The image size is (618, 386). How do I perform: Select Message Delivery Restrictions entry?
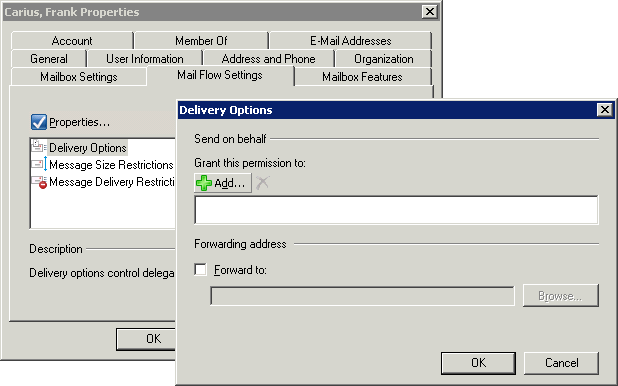(112, 182)
